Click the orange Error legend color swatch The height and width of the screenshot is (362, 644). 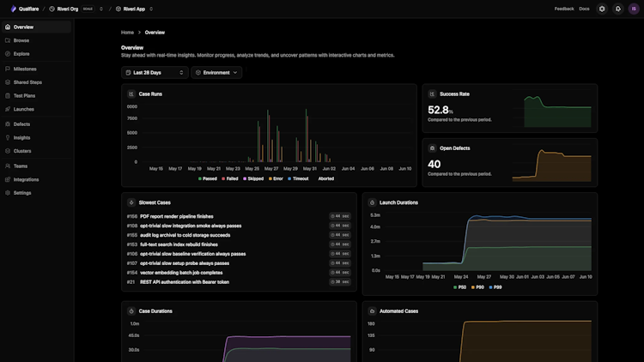click(270, 179)
